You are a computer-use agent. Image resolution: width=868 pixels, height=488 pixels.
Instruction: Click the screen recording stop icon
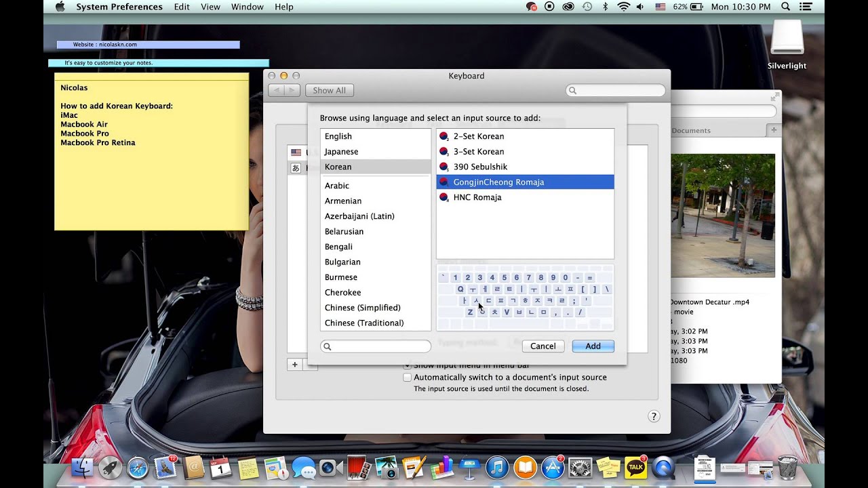[550, 7]
